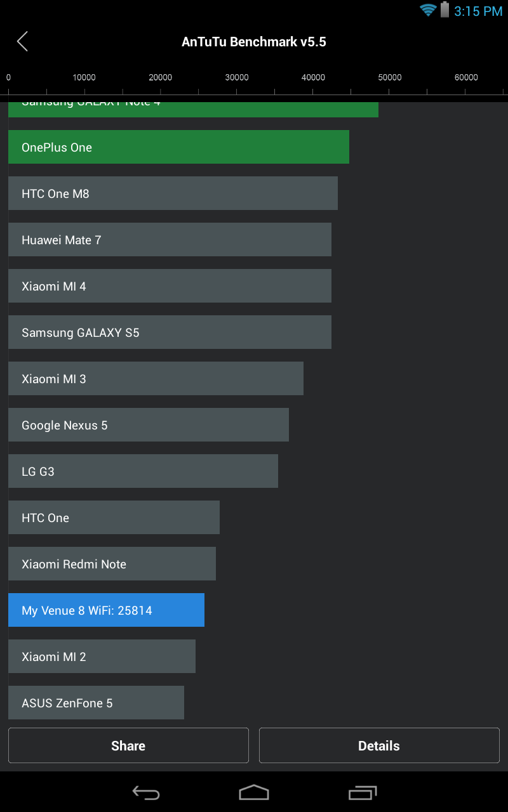508x812 pixels.
Task: Tap the Android home navigation icon
Action: pyautogui.click(x=254, y=792)
